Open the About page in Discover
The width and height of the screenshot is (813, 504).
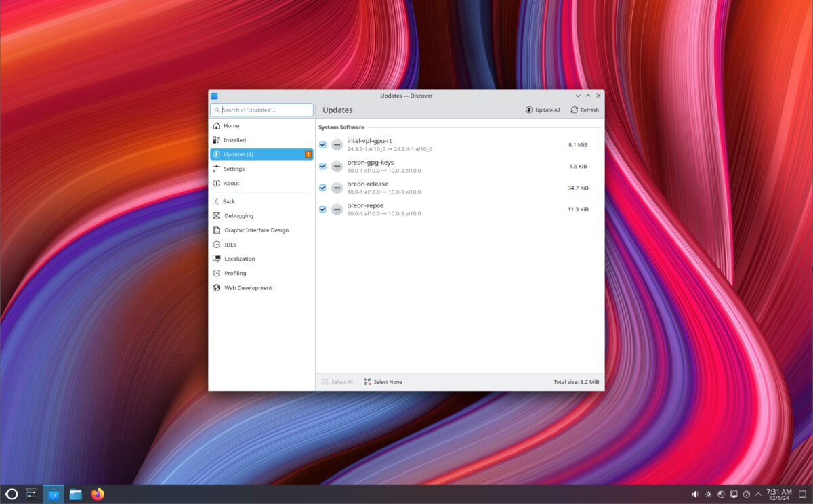point(231,183)
